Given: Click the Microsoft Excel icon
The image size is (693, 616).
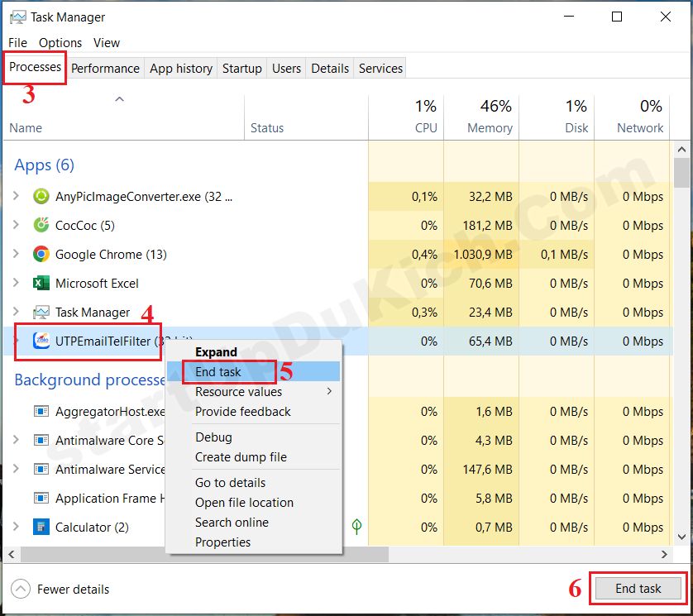Looking at the screenshot, I should click(41, 284).
